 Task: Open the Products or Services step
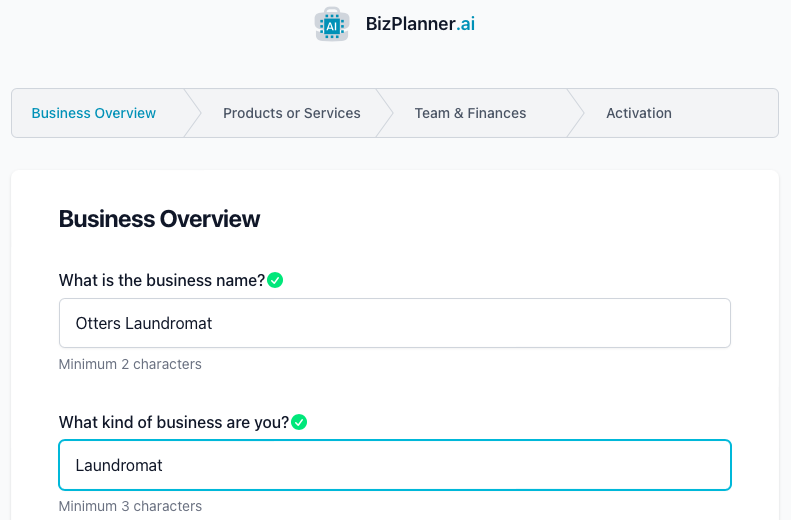[291, 113]
